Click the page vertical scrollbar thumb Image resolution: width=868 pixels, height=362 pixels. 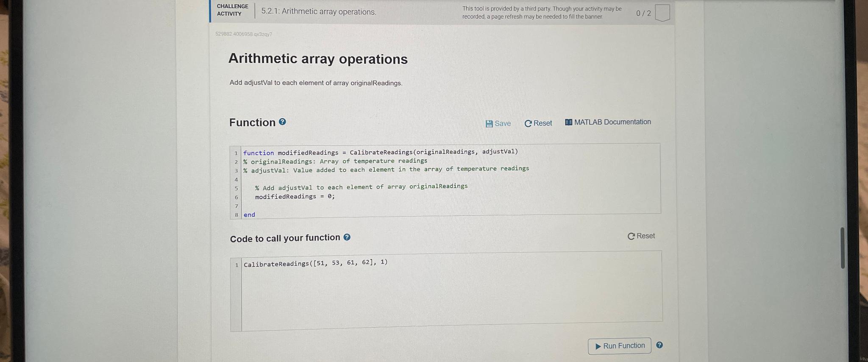[843, 248]
